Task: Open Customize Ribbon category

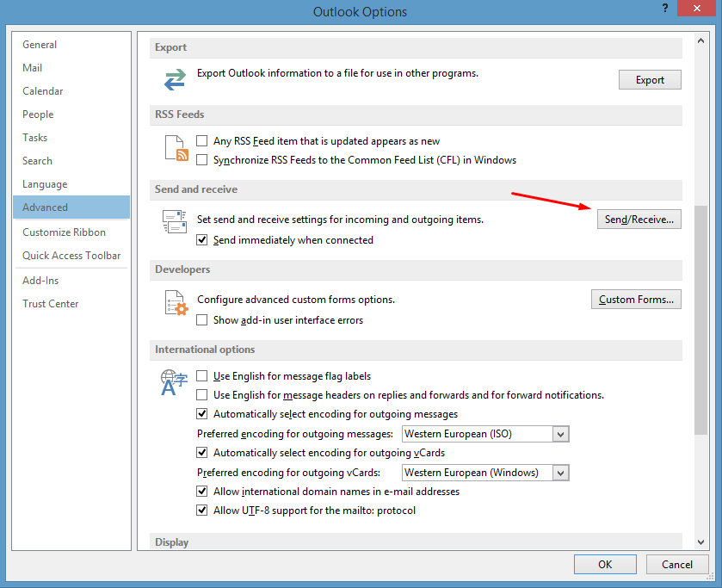Action: pyautogui.click(x=71, y=232)
